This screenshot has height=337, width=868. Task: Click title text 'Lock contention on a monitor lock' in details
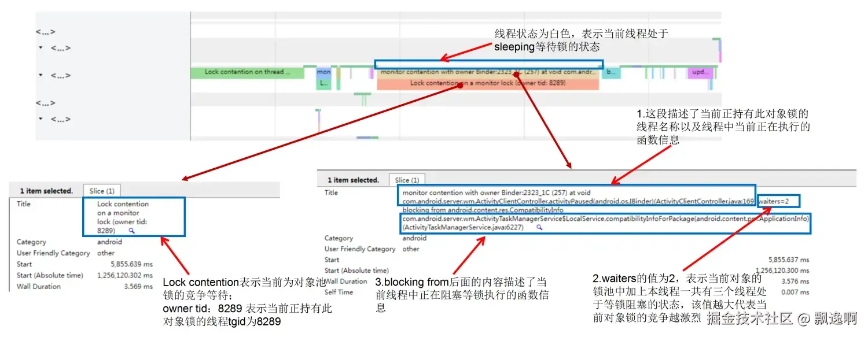(x=123, y=217)
